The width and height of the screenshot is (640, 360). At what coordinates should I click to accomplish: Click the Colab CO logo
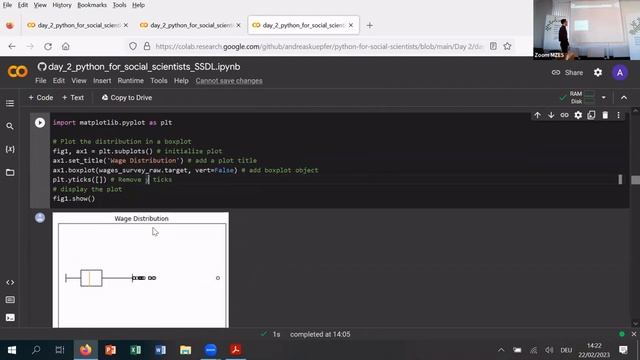pyautogui.click(x=18, y=72)
